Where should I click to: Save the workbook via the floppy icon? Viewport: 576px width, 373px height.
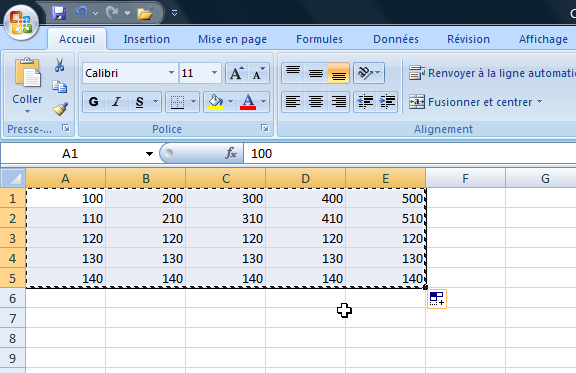click(59, 13)
